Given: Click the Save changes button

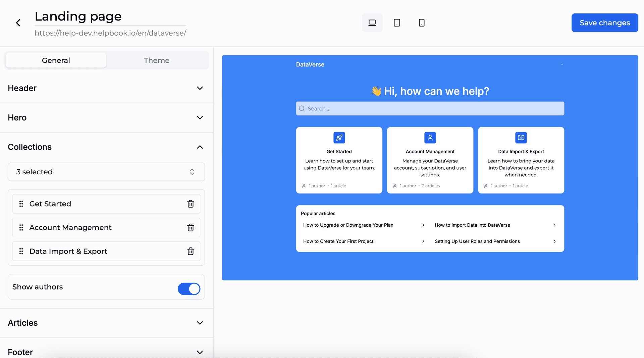Looking at the screenshot, I should click(x=604, y=23).
